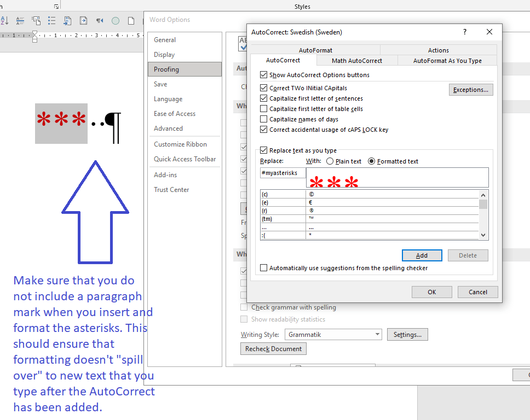The width and height of the screenshot is (530, 420).
Task: Click the blank new page toolbar icon
Action: [x=131, y=21]
